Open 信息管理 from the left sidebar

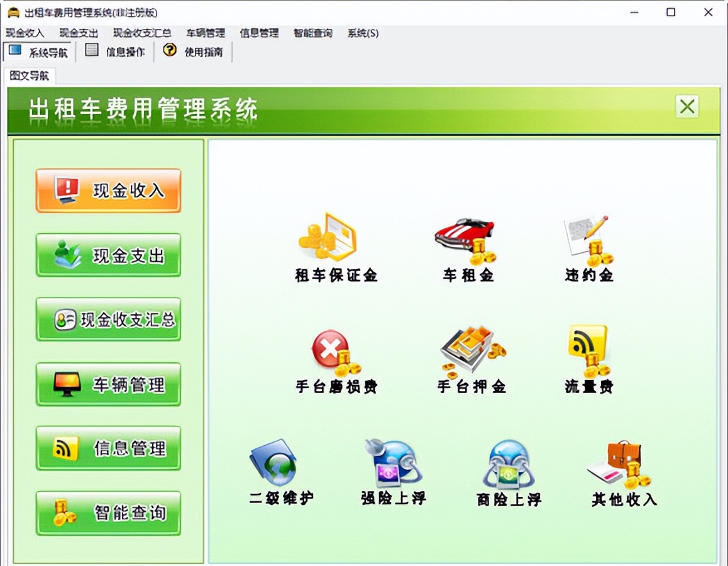point(108,448)
